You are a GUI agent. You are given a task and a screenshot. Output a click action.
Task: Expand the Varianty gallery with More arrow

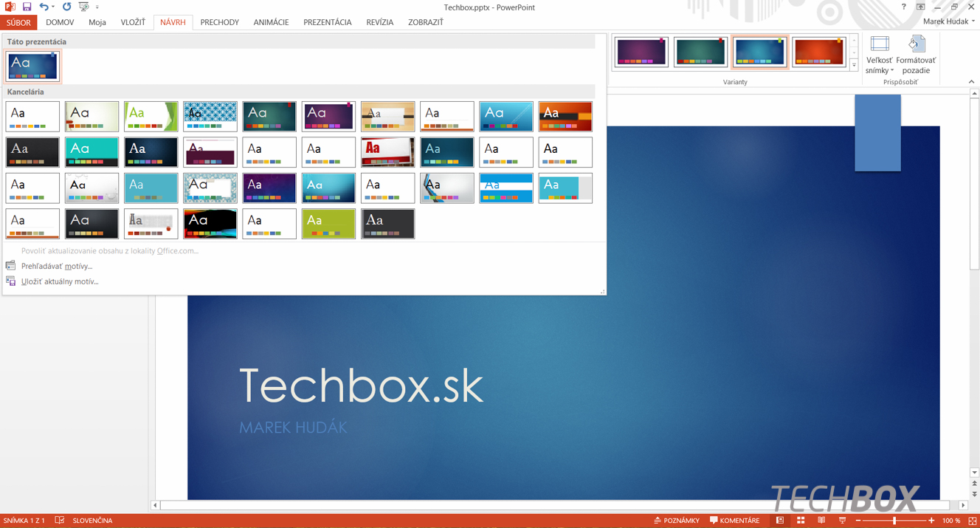(855, 65)
